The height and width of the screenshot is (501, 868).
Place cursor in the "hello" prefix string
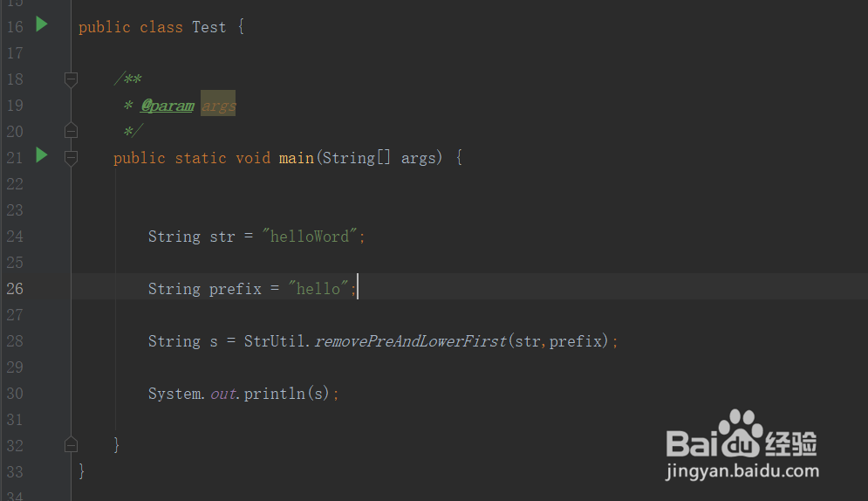click(318, 288)
